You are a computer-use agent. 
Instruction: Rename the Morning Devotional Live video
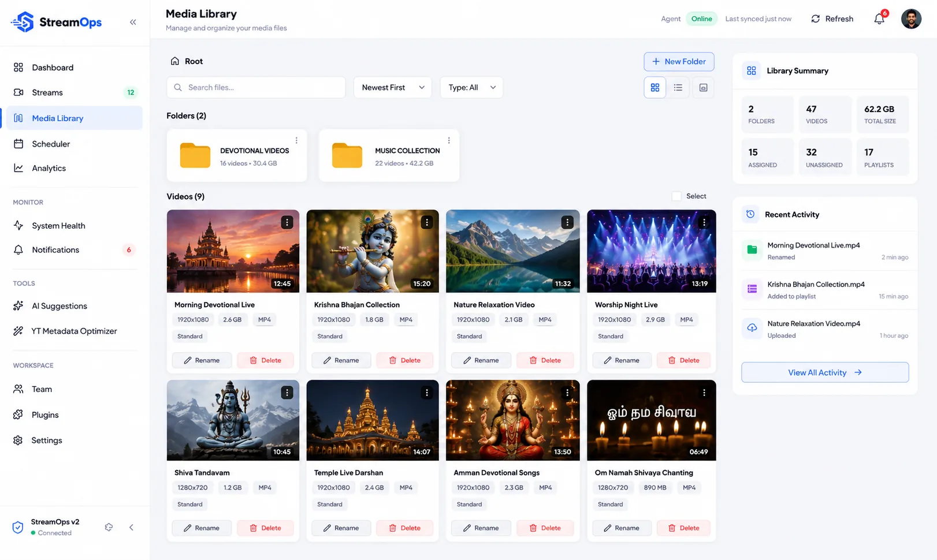pyautogui.click(x=202, y=360)
